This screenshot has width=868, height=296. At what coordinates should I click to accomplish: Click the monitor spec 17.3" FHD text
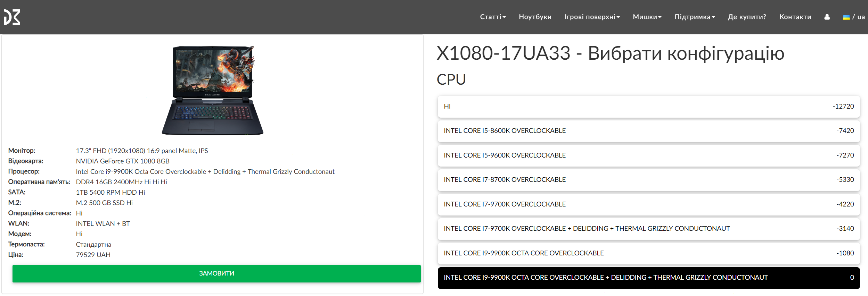[142, 151]
